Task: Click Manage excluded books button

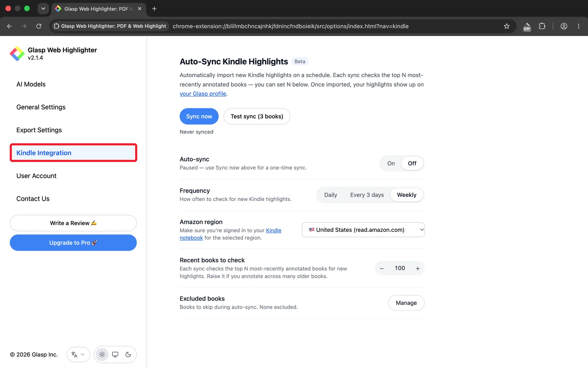Action: pyautogui.click(x=406, y=303)
